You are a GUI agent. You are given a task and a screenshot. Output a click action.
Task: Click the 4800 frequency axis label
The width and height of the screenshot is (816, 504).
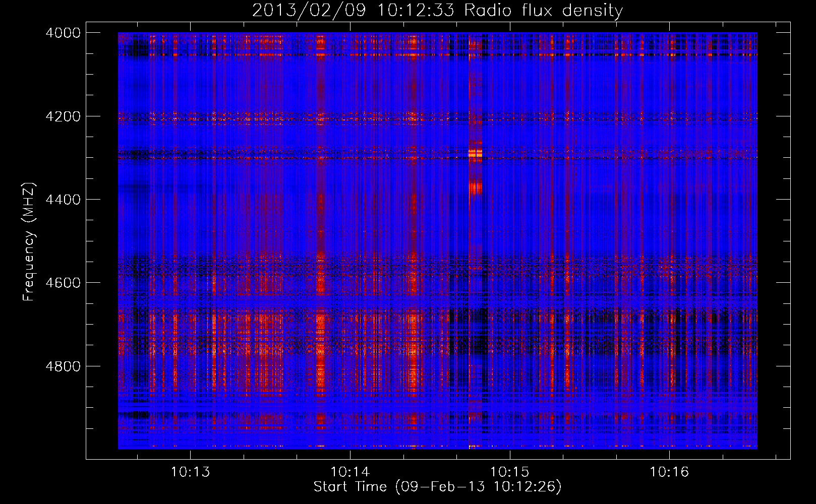pos(63,366)
